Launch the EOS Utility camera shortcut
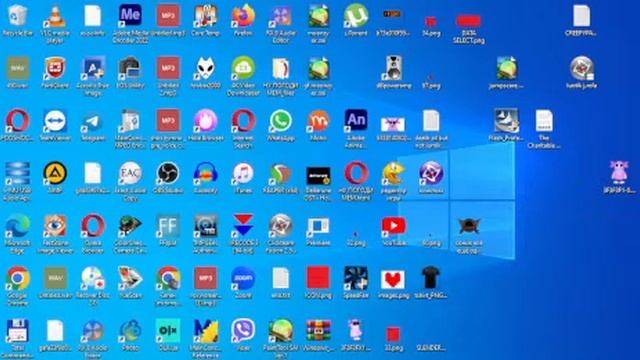This screenshot has height=360, width=640. [130, 68]
